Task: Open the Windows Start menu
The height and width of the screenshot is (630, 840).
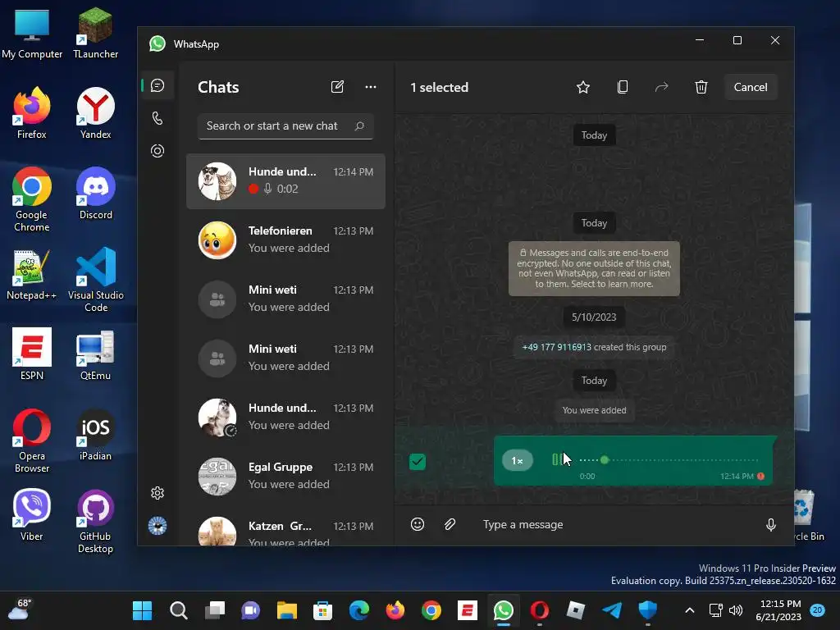Action: tap(142, 610)
